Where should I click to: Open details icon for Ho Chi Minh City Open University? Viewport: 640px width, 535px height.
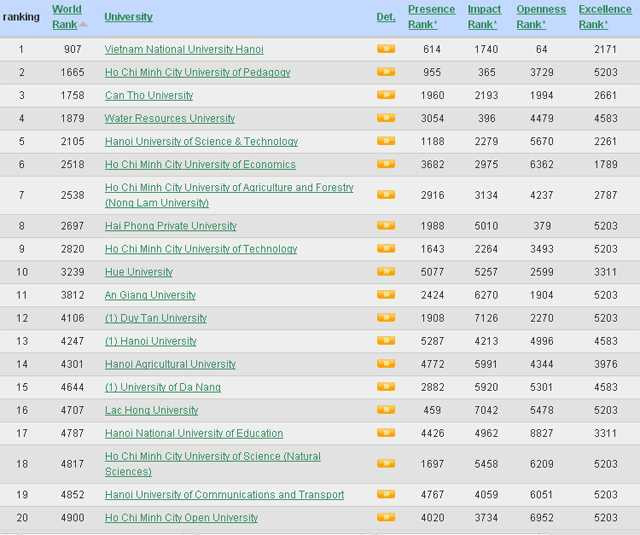tap(385, 518)
